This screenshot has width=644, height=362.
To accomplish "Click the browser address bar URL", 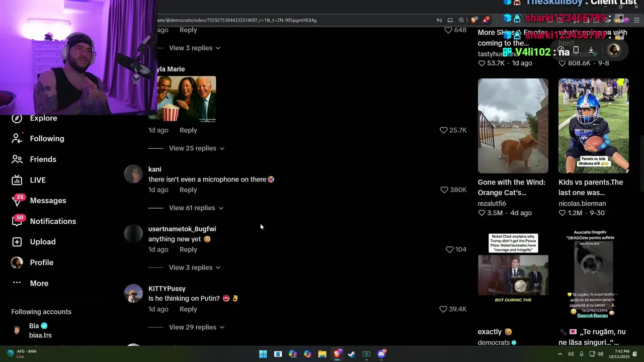I will coord(237,20).
